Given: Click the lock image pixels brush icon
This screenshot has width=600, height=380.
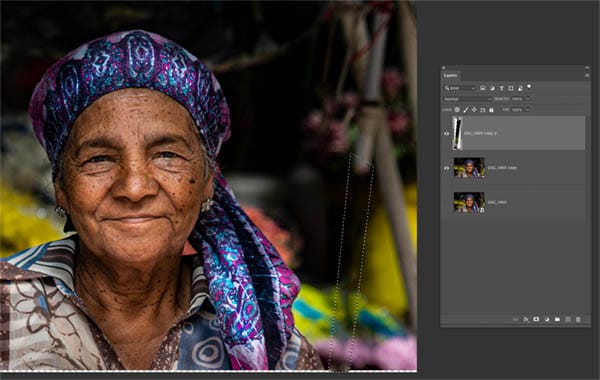Looking at the screenshot, I should [466, 110].
